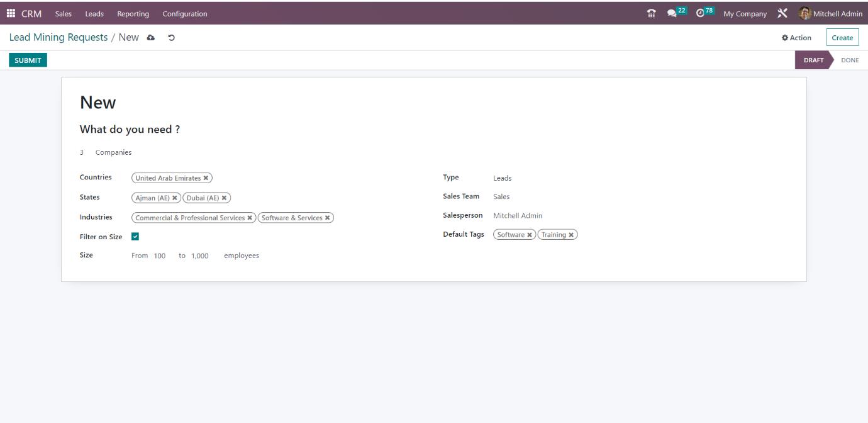
Task: Click the Software default tag text
Action: pyautogui.click(x=511, y=235)
